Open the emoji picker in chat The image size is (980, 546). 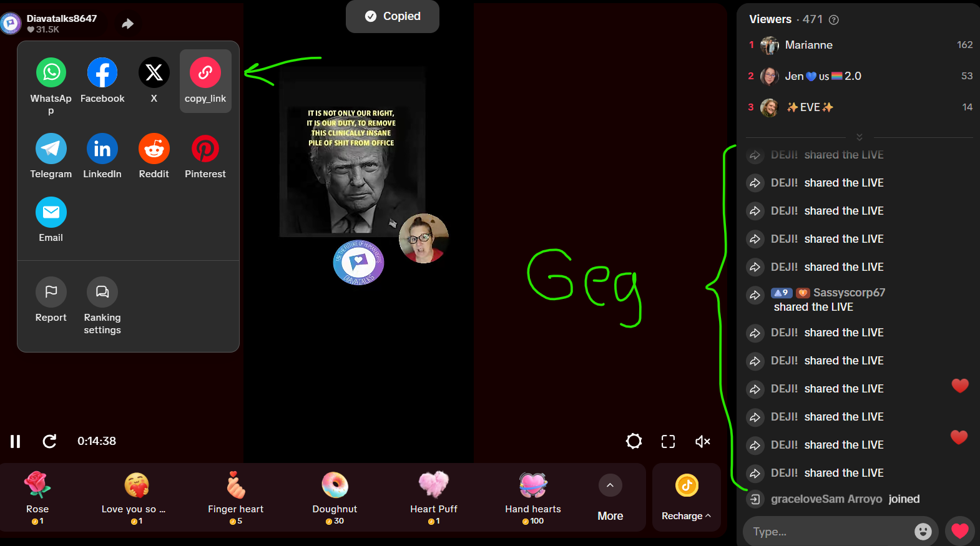point(923,532)
